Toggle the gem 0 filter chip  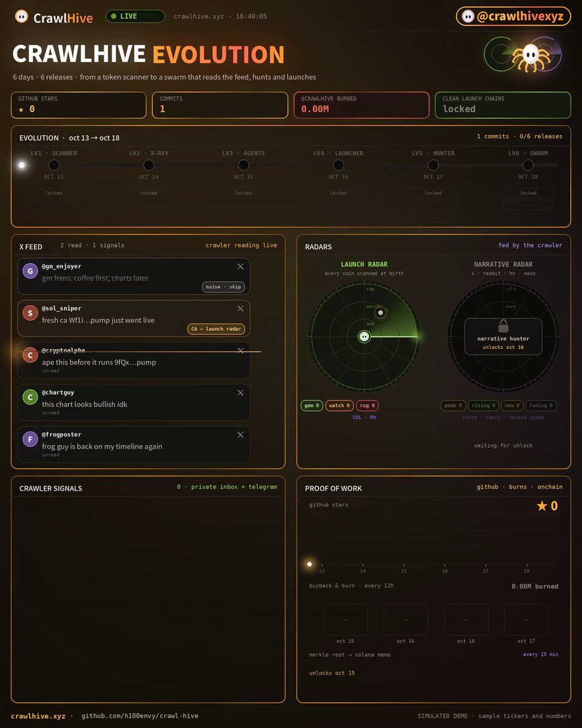pyautogui.click(x=312, y=405)
